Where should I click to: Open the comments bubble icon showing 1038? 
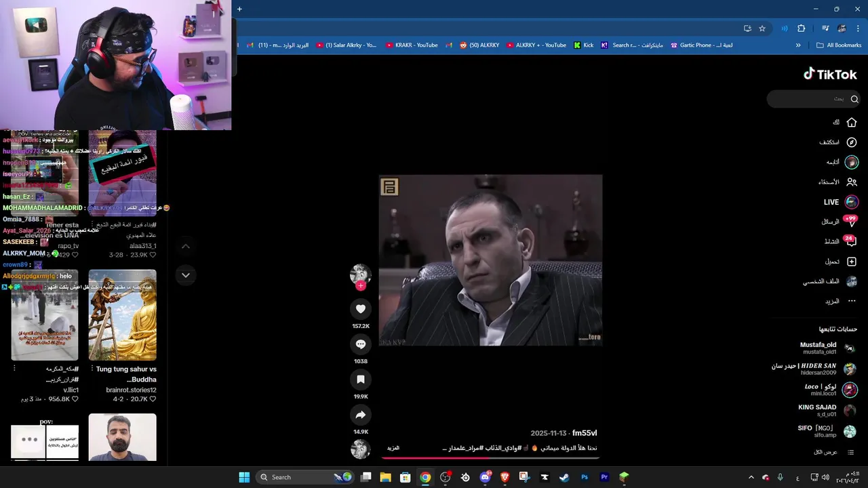click(x=361, y=344)
